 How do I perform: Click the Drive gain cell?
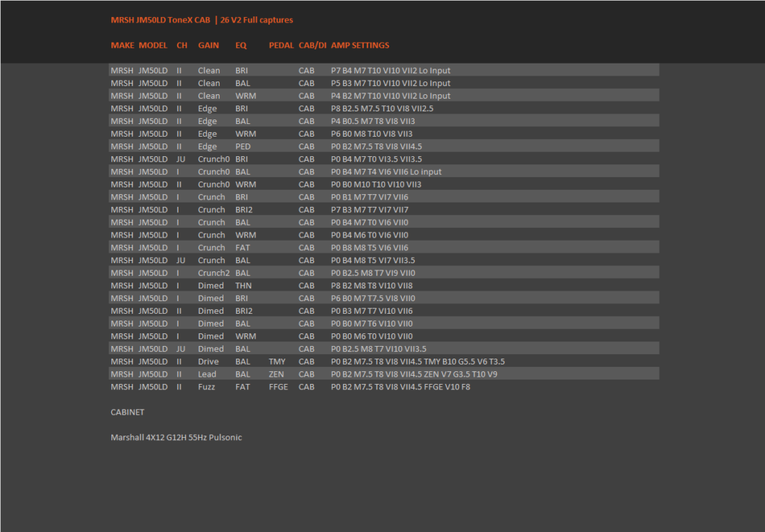(x=208, y=362)
